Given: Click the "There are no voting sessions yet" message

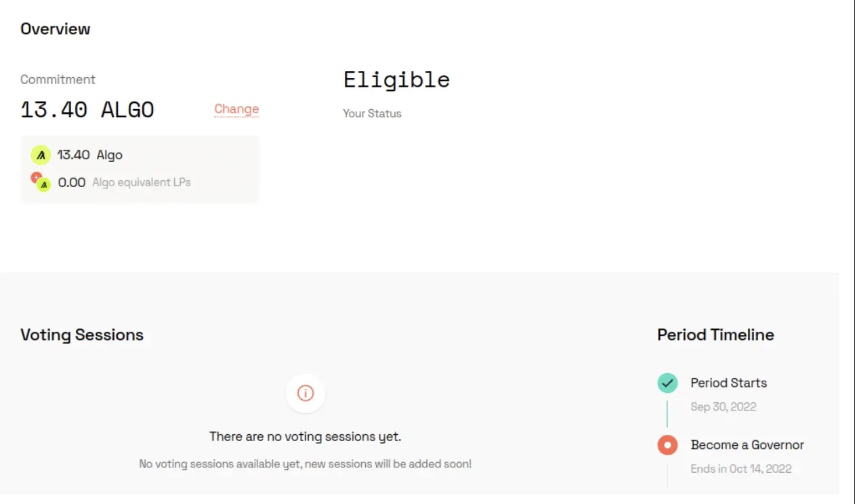Looking at the screenshot, I should [x=305, y=437].
